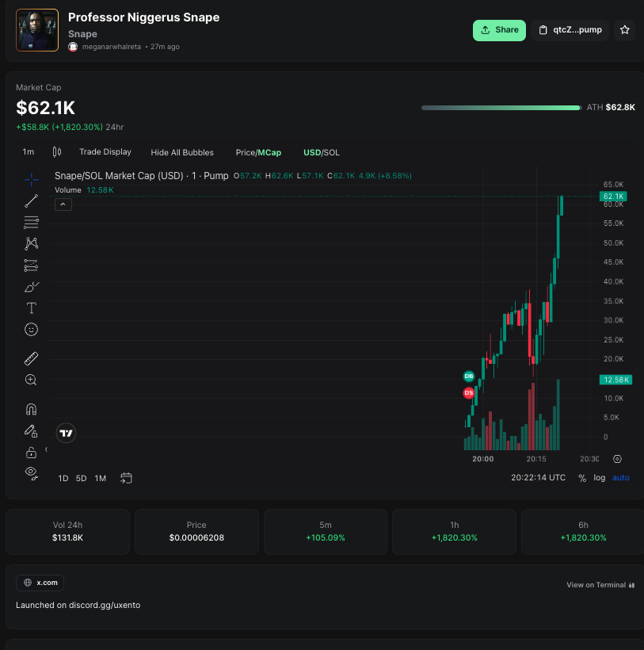Select the 1h change card
Screen dimensions: 644x650
pos(455,532)
